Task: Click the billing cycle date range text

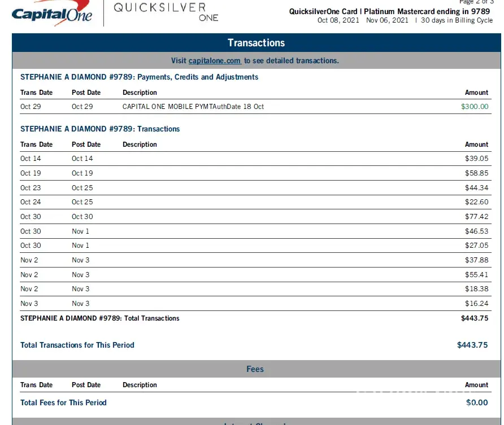Action: click(x=362, y=20)
